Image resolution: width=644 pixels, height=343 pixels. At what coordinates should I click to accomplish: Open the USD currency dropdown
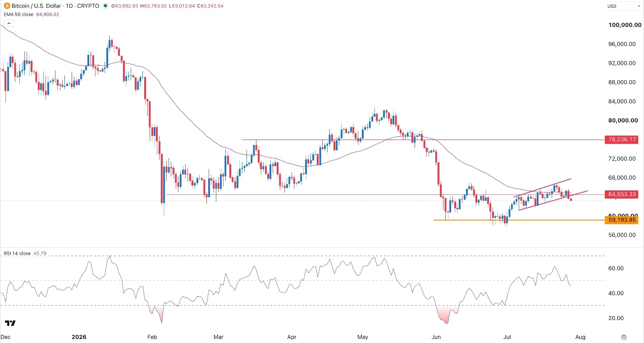click(624, 6)
